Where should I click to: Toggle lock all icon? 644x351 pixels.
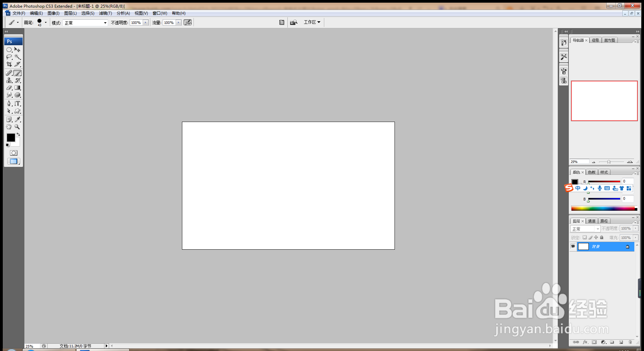(x=602, y=237)
